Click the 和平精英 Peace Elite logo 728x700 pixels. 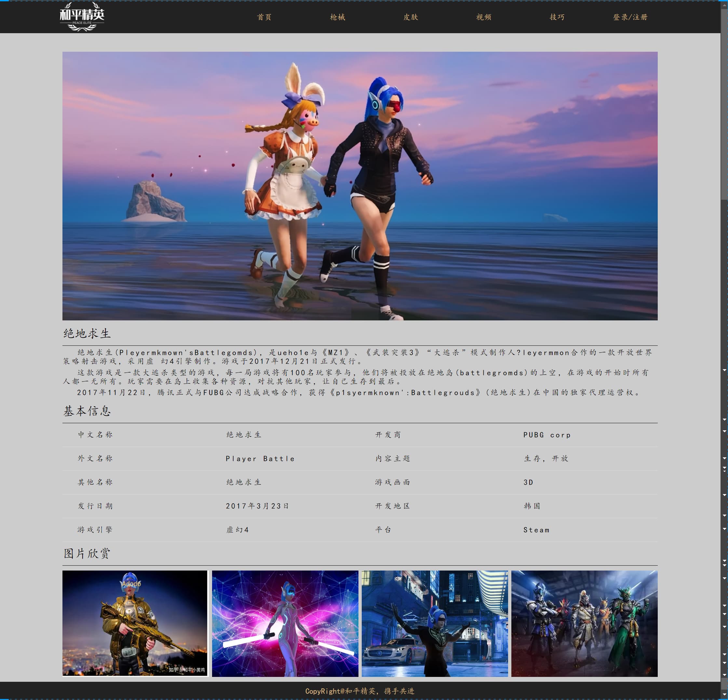[82, 17]
